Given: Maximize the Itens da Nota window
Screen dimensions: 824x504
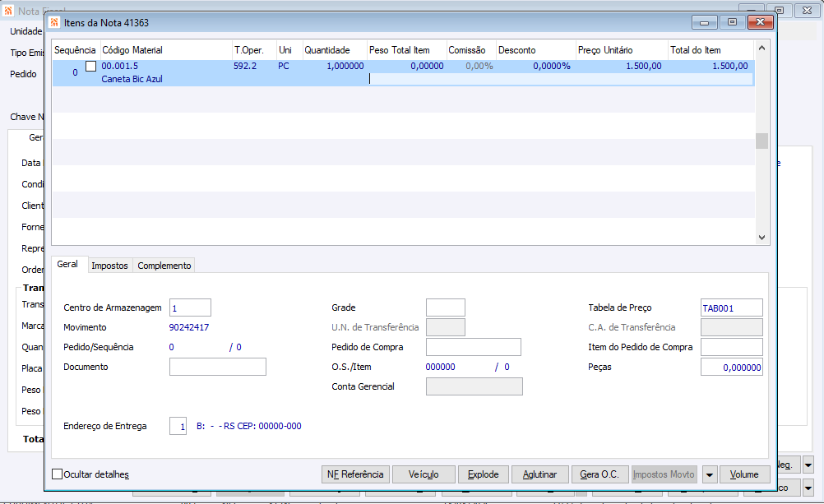Looking at the screenshot, I should 732,22.
